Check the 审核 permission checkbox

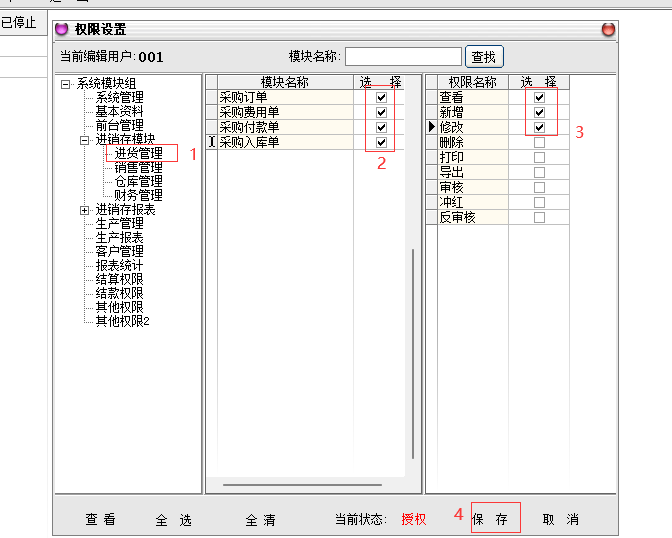pos(539,187)
